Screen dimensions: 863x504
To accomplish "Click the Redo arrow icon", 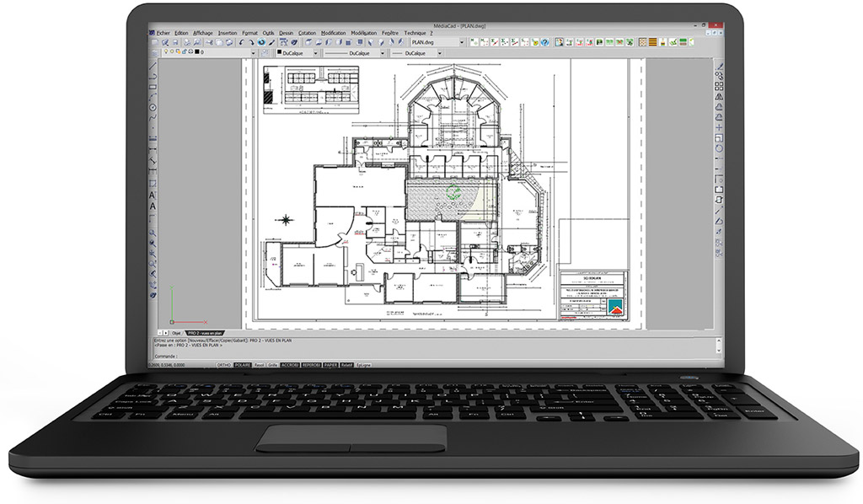I will point(251,41).
